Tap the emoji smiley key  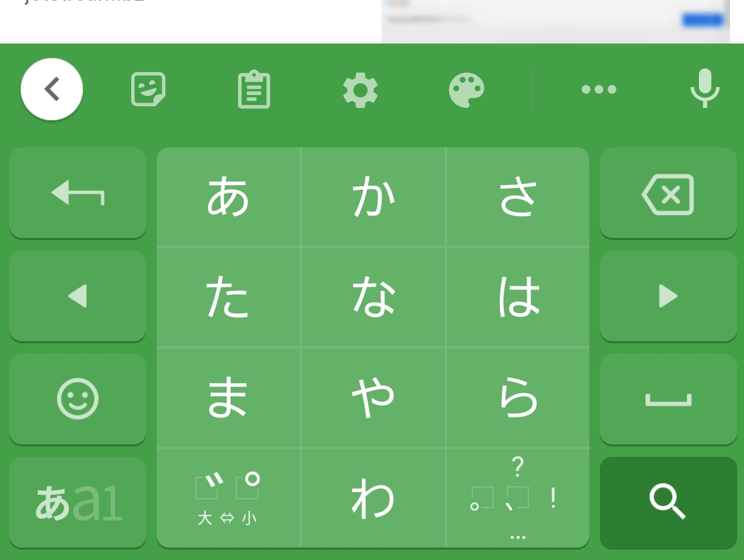[x=78, y=399]
